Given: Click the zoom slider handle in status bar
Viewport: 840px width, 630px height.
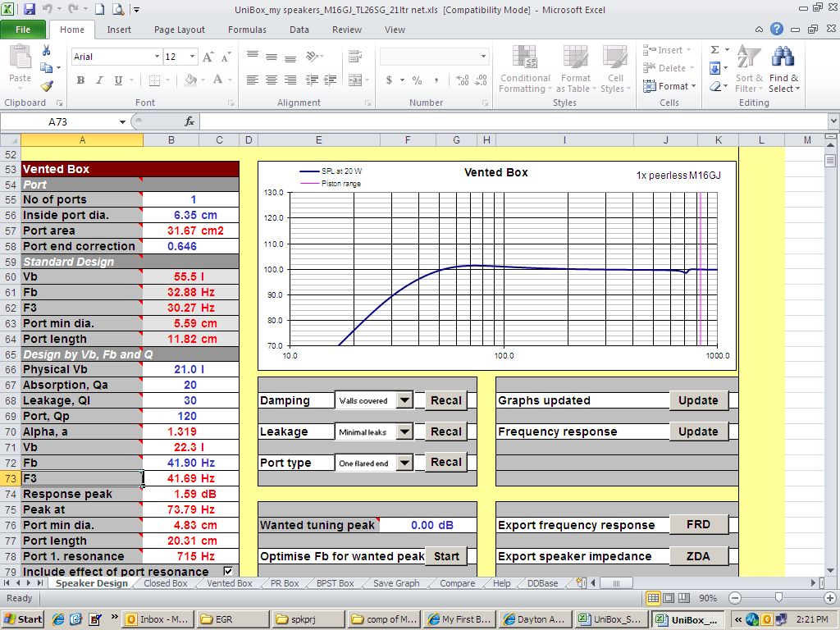Looking at the screenshot, I should [x=778, y=597].
